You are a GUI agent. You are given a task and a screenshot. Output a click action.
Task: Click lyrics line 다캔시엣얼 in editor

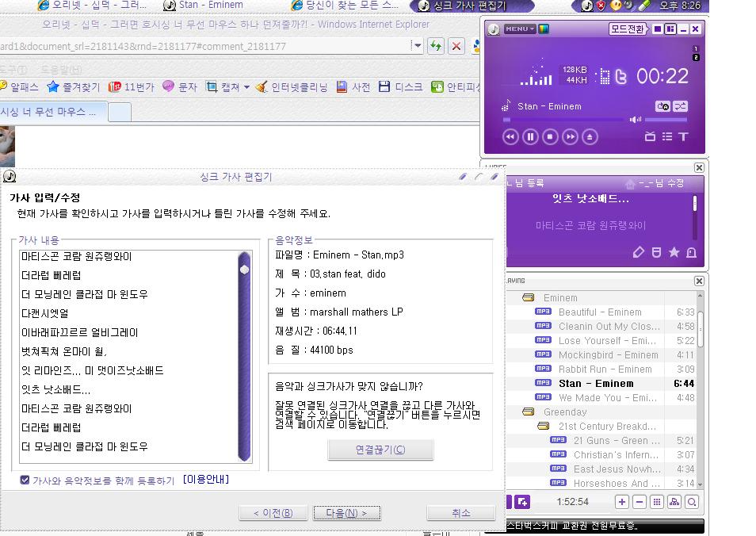[45, 313]
